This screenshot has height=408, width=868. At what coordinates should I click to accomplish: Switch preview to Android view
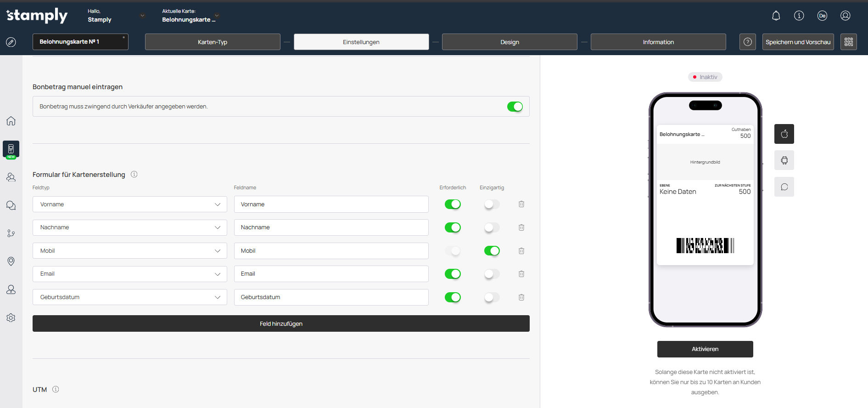coord(784,160)
